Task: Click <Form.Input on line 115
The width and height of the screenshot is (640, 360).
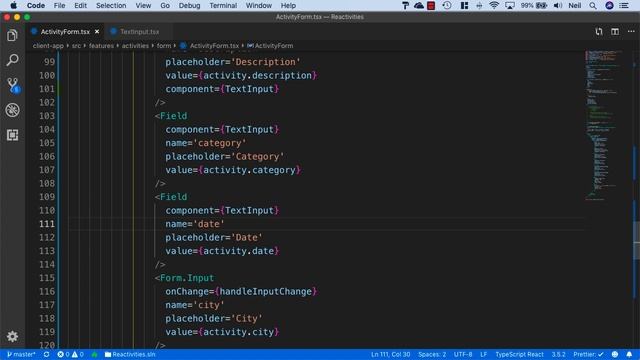Action: [x=184, y=278]
